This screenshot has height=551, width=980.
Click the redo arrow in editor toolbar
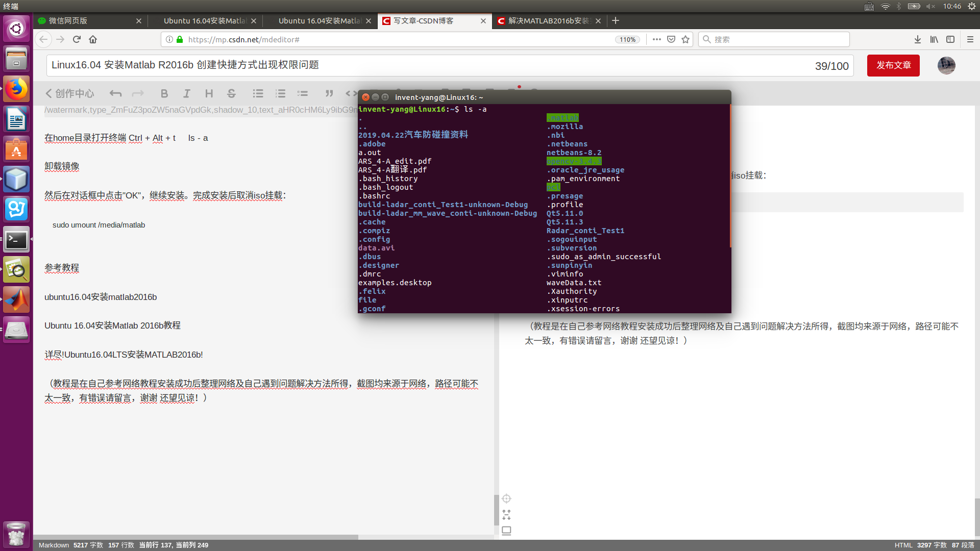click(x=138, y=93)
